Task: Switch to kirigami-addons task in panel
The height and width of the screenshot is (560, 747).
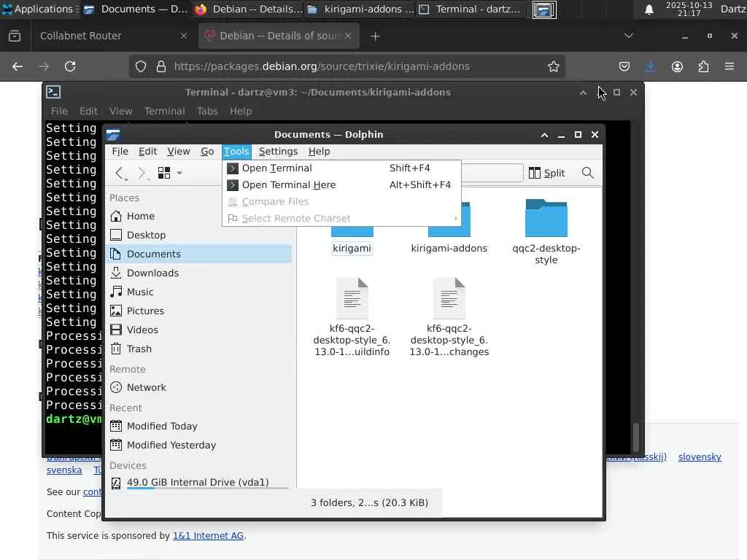Action: tap(360, 9)
